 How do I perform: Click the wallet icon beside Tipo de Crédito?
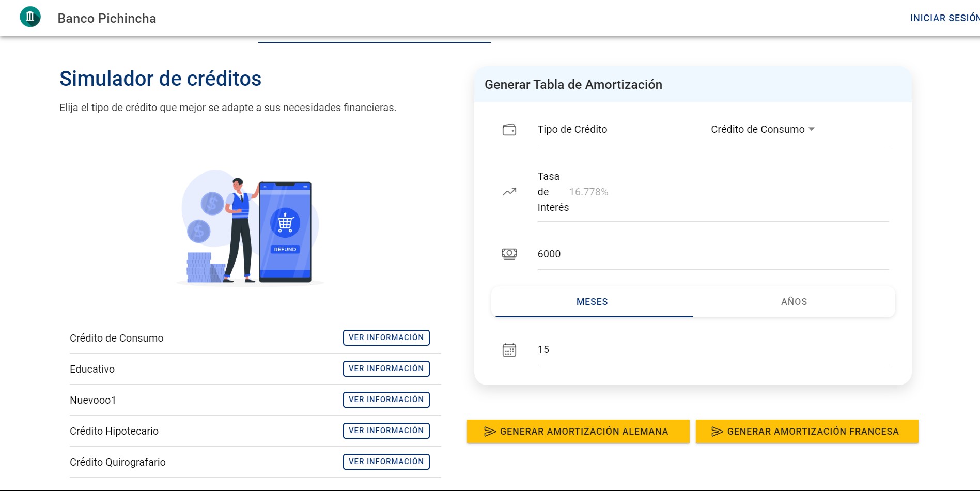pyautogui.click(x=509, y=129)
